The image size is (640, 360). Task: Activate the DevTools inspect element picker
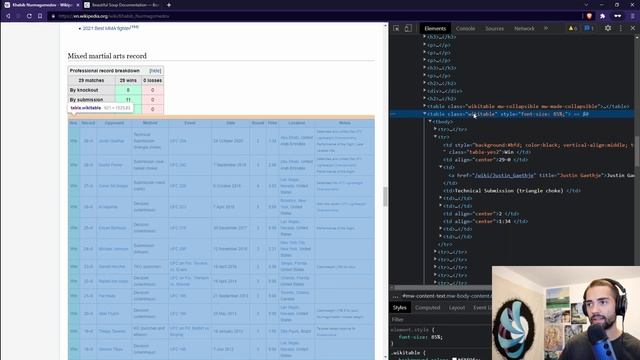pos(396,28)
